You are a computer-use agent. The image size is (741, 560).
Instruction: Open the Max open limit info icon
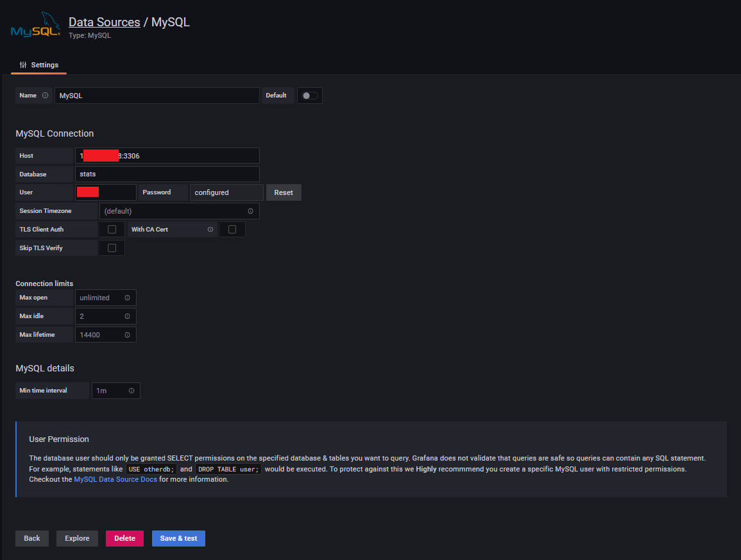coord(128,297)
